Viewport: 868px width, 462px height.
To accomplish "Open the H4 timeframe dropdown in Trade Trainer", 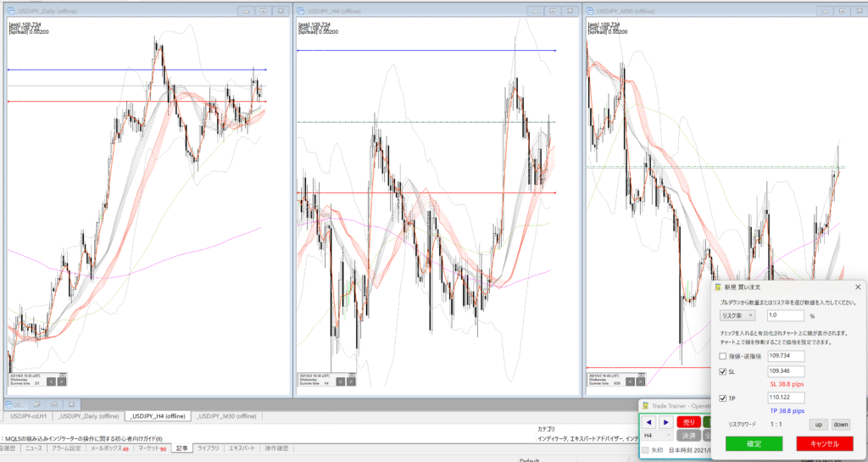I will click(x=657, y=436).
